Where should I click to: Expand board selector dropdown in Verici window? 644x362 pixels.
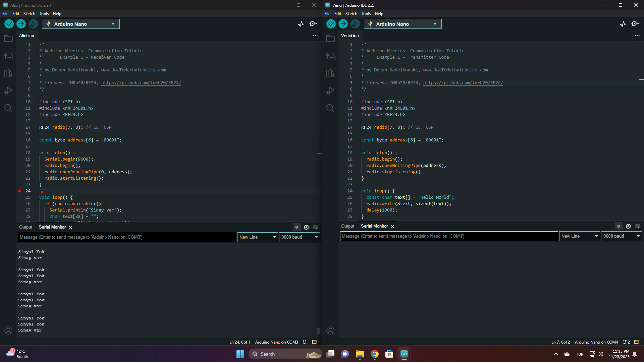coord(403,24)
